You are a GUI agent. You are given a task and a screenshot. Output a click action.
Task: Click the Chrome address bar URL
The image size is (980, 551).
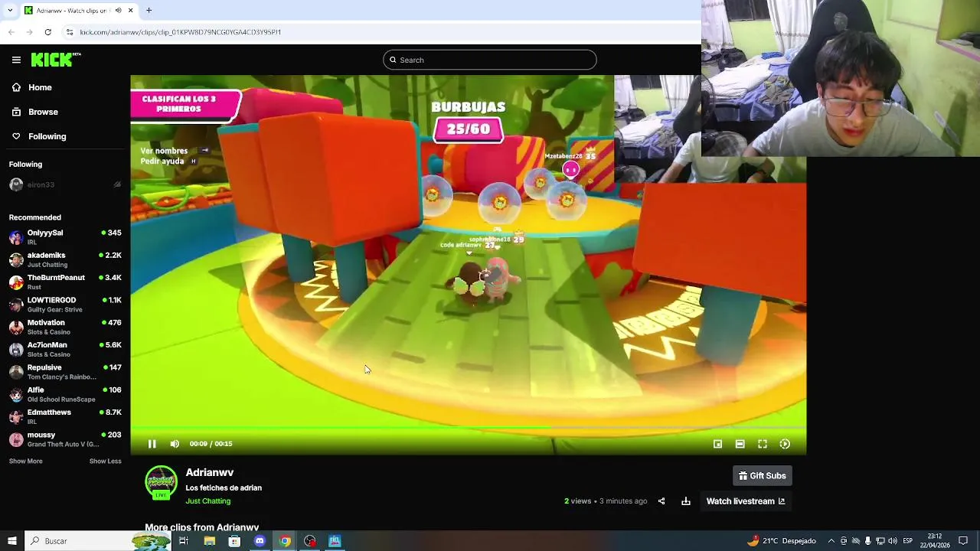point(181,32)
